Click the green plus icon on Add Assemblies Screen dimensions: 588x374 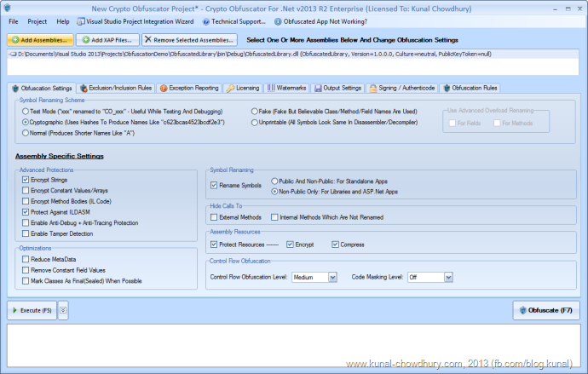coord(15,40)
